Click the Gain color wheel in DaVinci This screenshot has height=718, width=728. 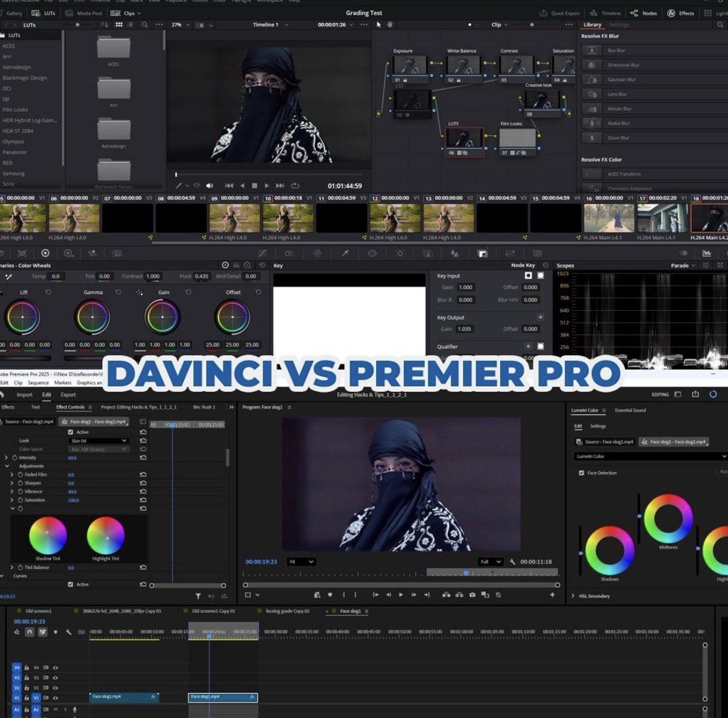[162, 317]
